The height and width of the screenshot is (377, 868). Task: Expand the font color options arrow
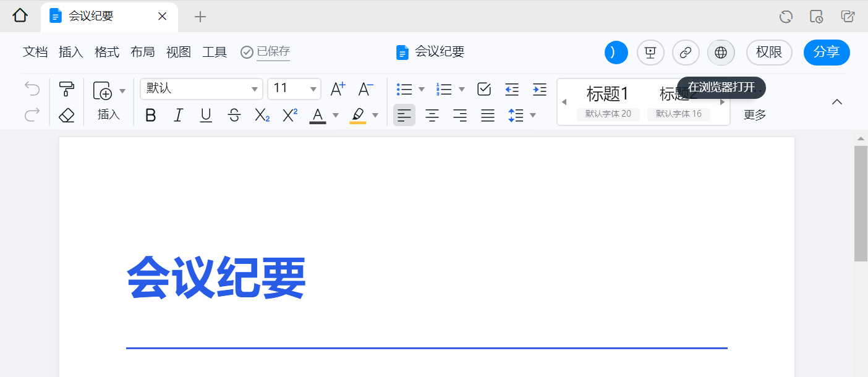point(336,115)
